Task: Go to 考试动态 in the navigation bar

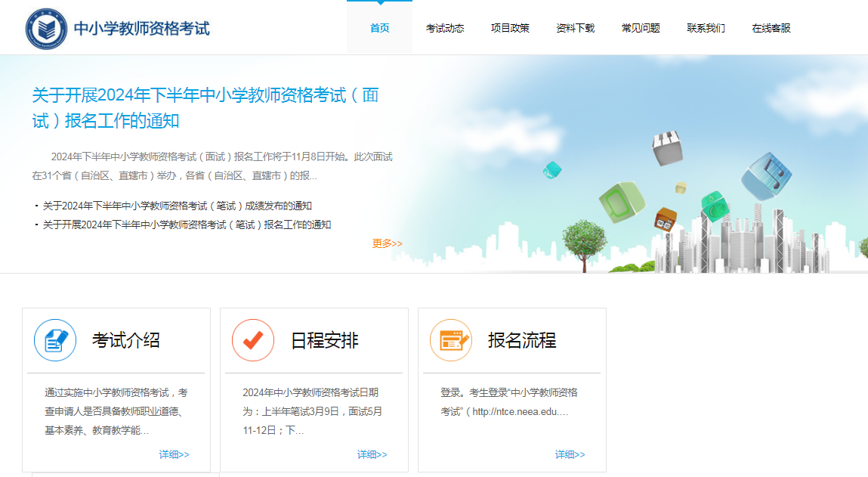Action: 445,28
